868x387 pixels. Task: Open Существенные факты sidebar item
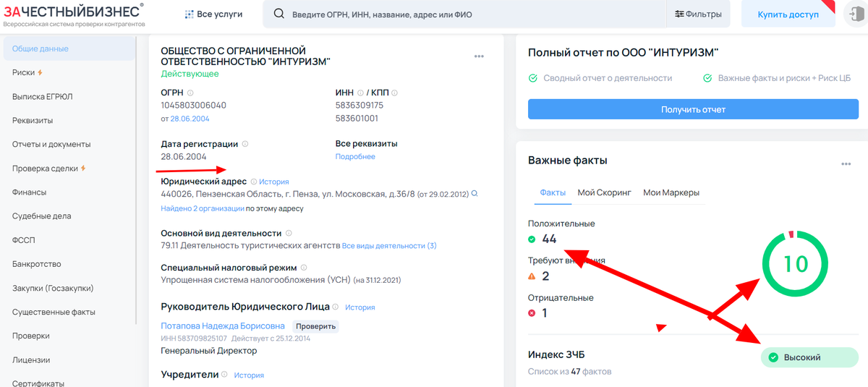54,312
